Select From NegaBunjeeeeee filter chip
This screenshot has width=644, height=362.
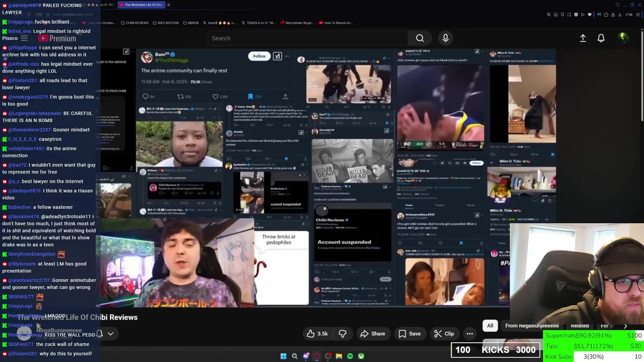(532, 326)
